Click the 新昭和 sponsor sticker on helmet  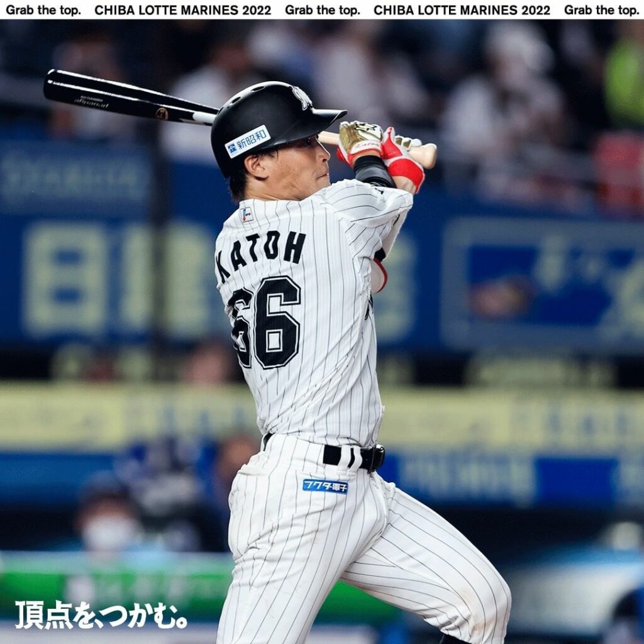click(x=247, y=142)
